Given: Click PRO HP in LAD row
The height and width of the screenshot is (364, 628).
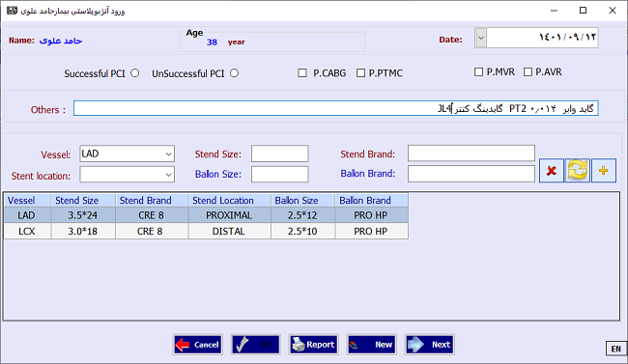Looking at the screenshot, I should tap(372, 215).
